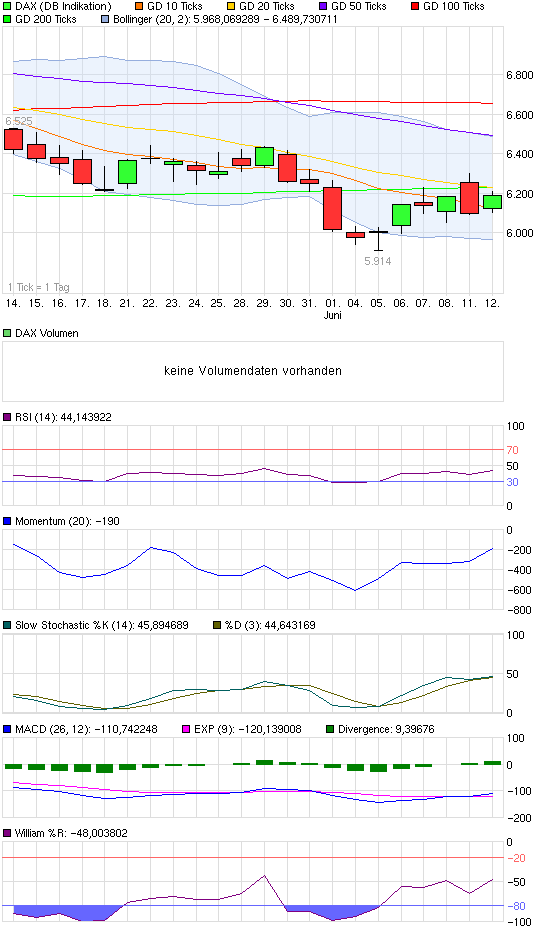
Task: Click 'keine Volumendaten vorhanden' message
Action: point(253,371)
